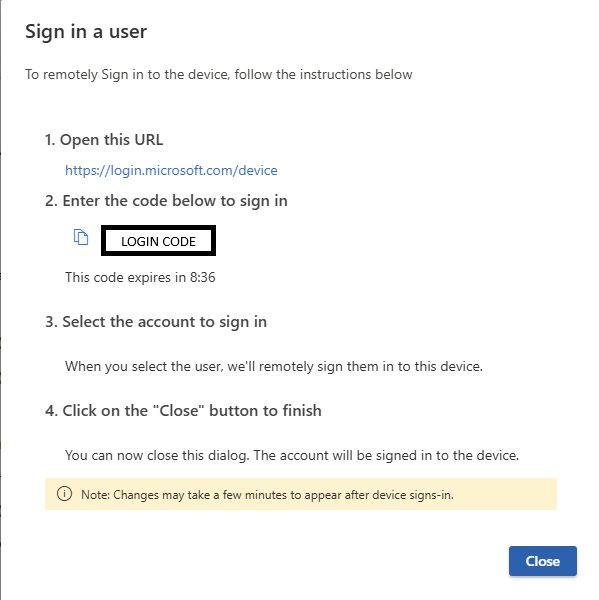Click the 'Note: Changes may take a few minutes' text
This screenshot has height=600, width=599.
[x=267, y=495]
